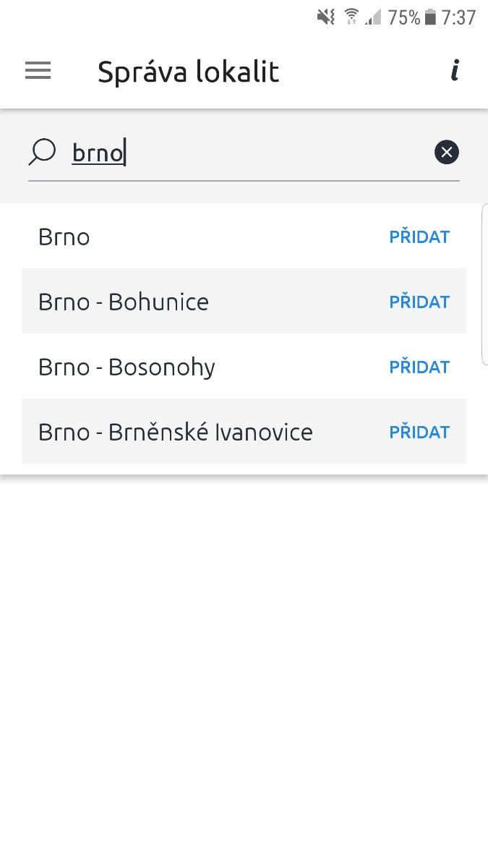Add Brno - Brněnské Ivanovice location
This screenshot has height=868, width=488.
pos(419,432)
